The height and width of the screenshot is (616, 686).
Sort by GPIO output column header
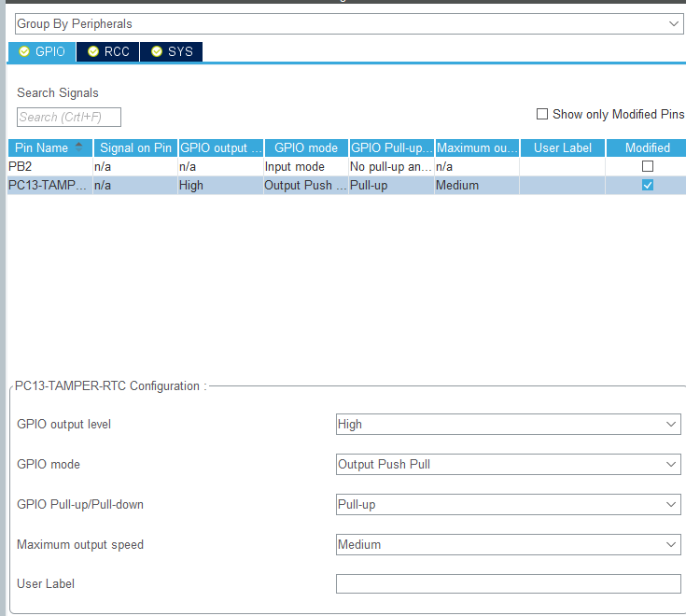(x=221, y=147)
